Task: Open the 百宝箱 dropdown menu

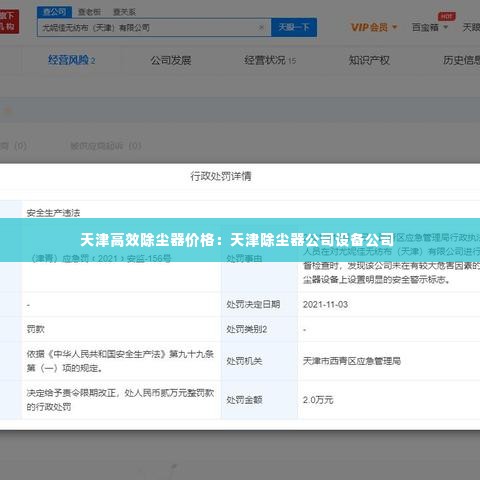Action: point(430,27)
